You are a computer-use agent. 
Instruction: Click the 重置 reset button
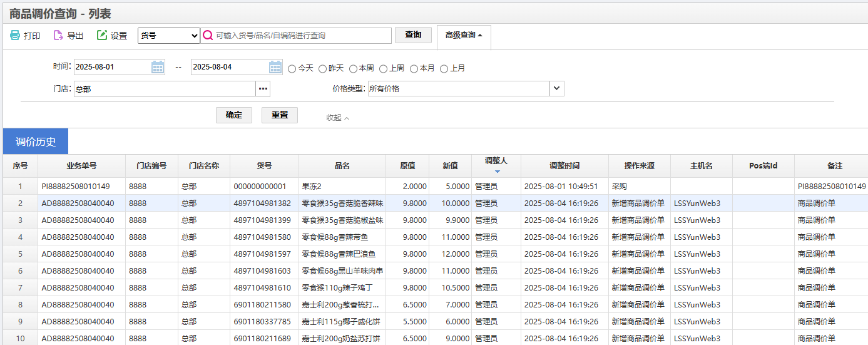pyautogui.click(x=280, y=115)
